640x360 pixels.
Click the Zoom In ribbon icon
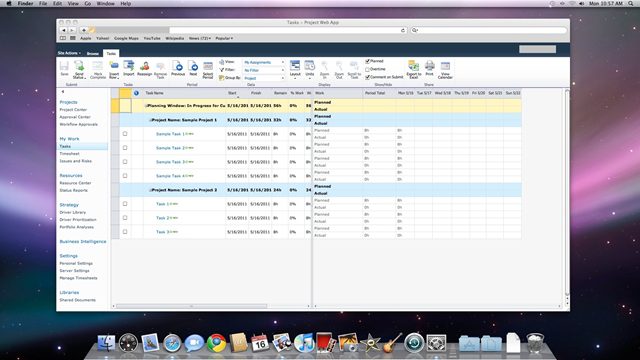tap(324, 69)
